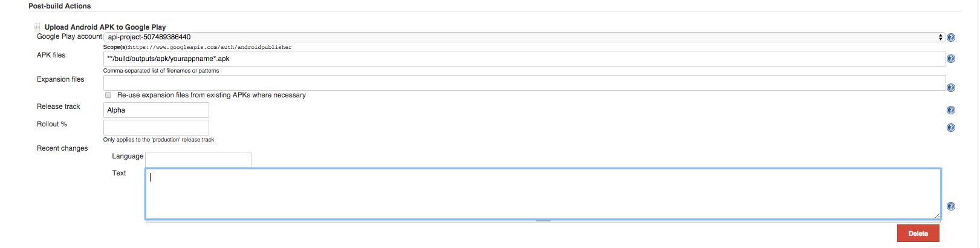
Task: Click the Language field under Recent changes
Action: (x=198, y=159)
